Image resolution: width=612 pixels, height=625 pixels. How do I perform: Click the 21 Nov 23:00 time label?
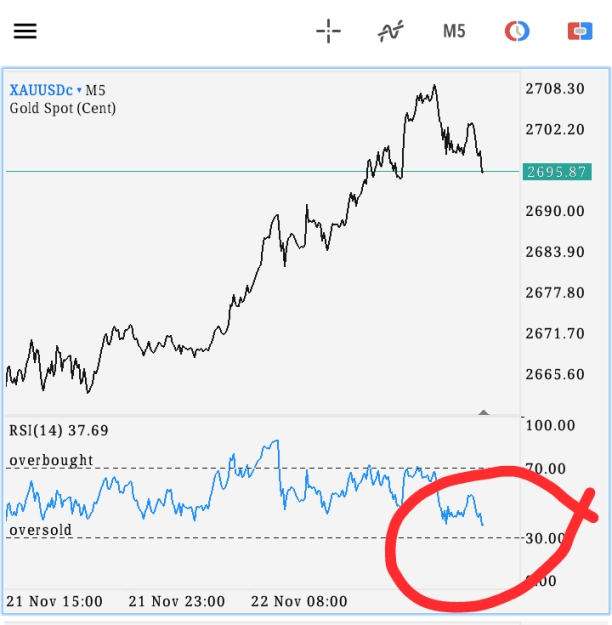(177, 601)
